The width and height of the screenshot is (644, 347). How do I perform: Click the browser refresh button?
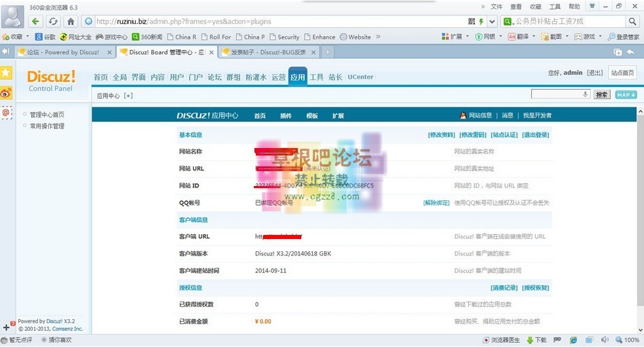(x=53, y=22)
